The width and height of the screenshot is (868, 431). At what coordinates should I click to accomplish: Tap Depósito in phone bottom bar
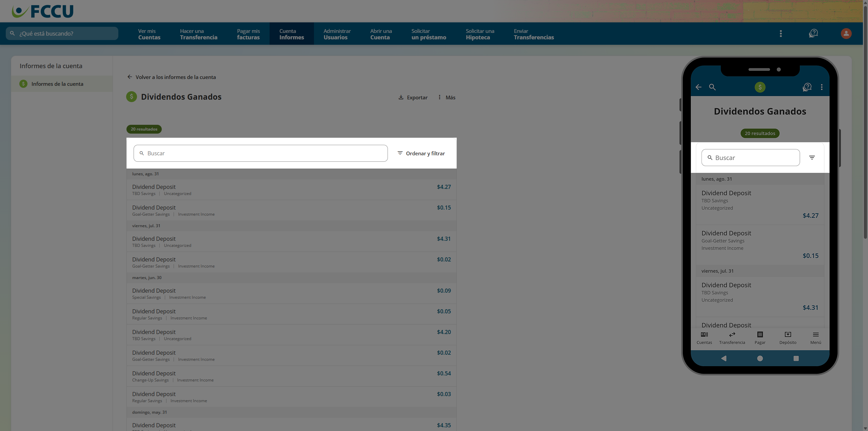788,338
